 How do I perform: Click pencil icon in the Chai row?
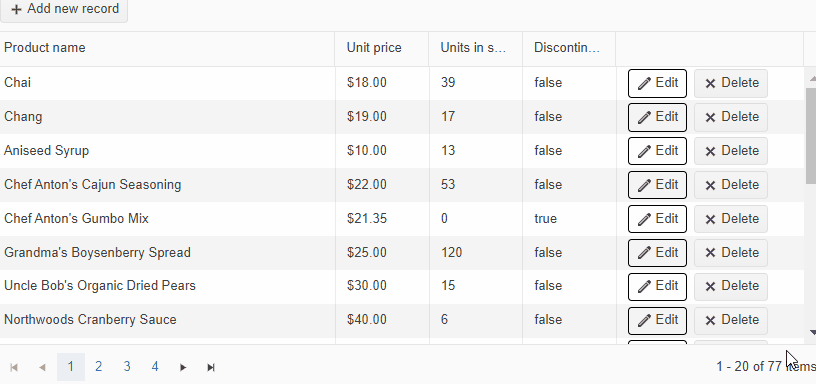644,83
